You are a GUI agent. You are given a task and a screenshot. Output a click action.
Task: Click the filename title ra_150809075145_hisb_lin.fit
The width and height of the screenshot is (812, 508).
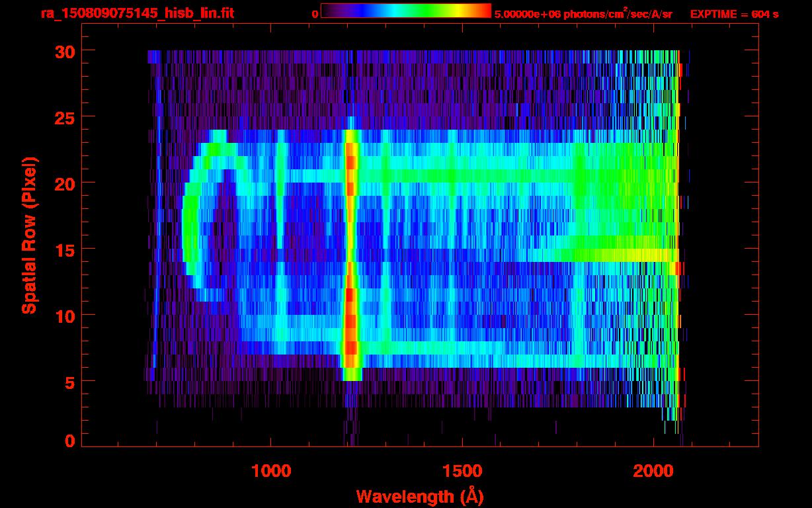(137, 13)
